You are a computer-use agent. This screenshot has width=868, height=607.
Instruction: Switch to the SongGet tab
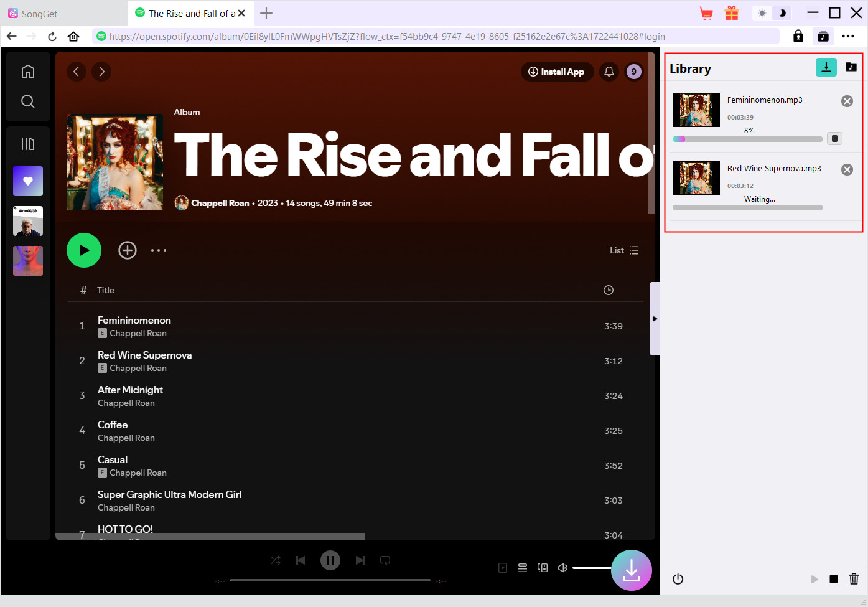(39, 14)
